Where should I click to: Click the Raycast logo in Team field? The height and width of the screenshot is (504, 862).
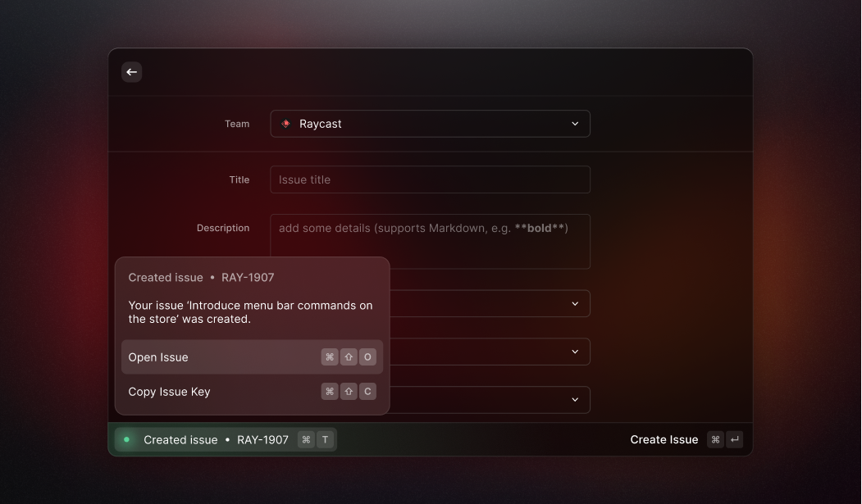pos(285,124)
